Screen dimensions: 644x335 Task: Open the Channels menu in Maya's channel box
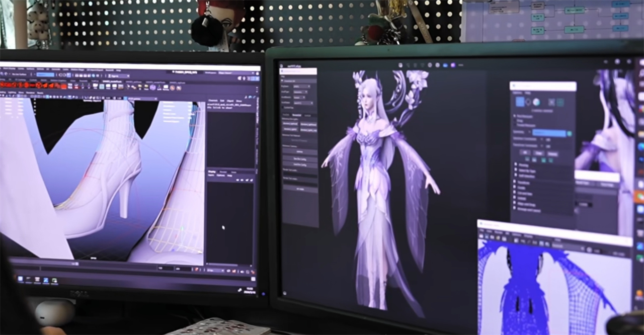pos(213,101)
